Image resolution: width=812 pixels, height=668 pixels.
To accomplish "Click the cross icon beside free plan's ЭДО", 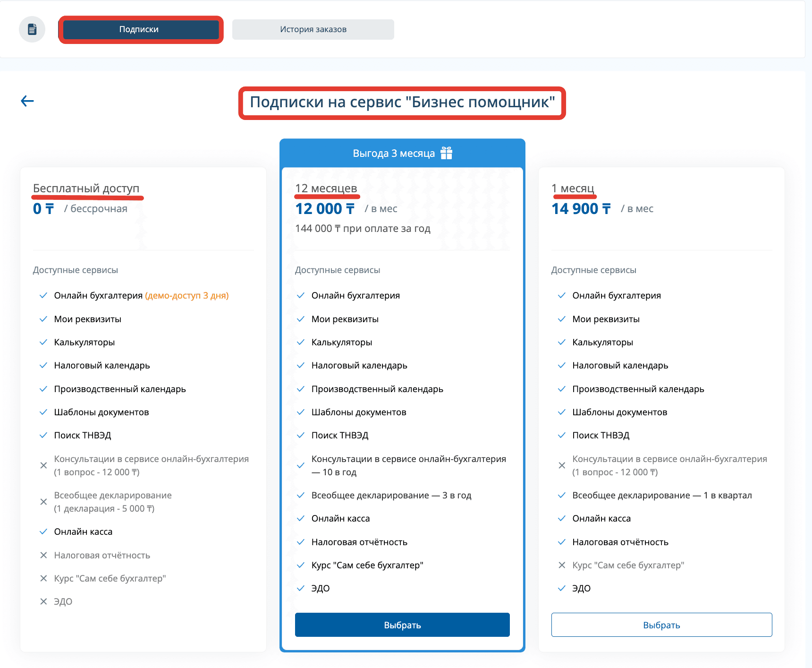I will coord(43,601).
